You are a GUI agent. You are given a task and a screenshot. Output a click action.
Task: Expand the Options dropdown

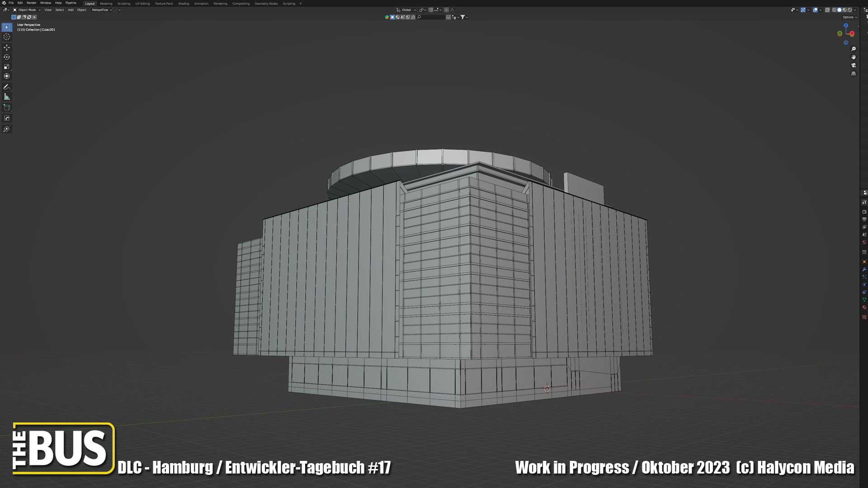click(x=849, y=17)
